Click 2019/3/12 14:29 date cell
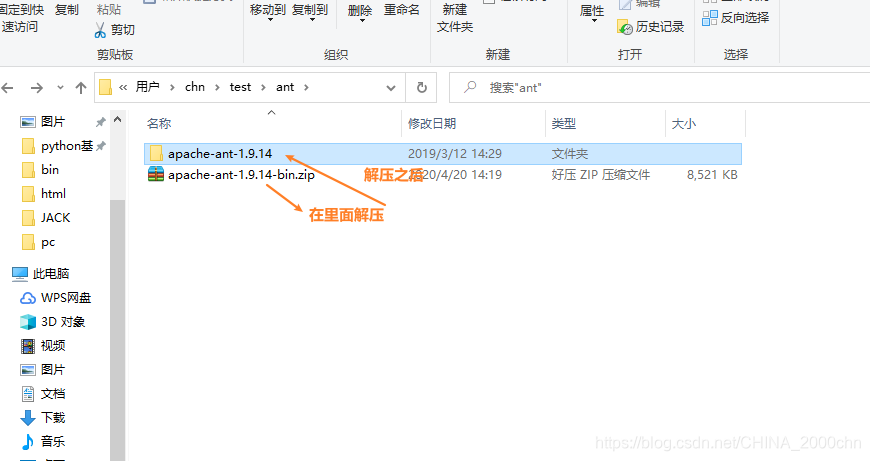The height and width of the screenshot is (461, 870). point(454,154)
